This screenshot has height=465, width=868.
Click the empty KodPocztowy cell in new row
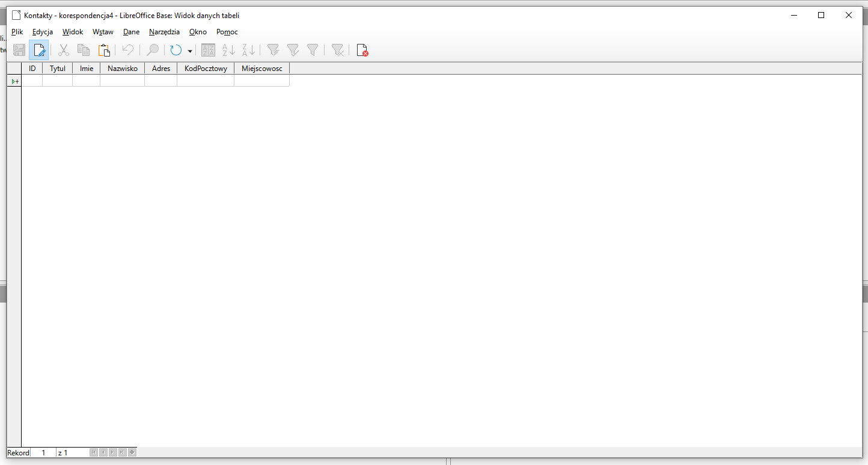[206, 81]
